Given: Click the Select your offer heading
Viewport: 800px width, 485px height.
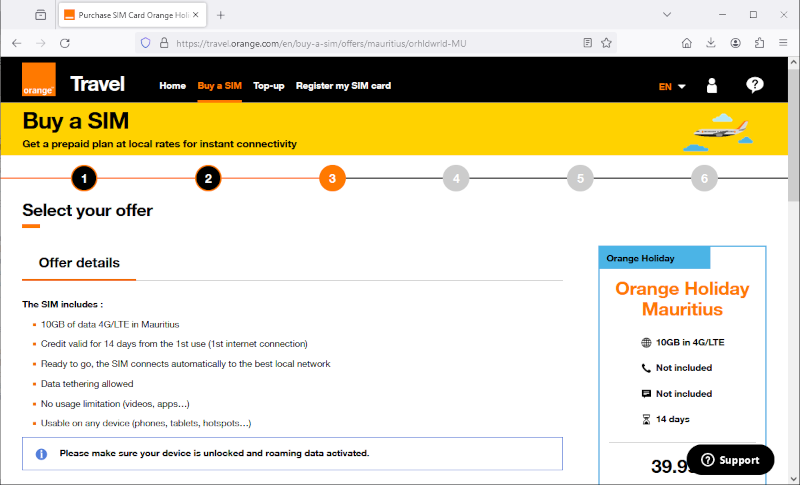Looking at the screenshot, I should tap(87, 210).
